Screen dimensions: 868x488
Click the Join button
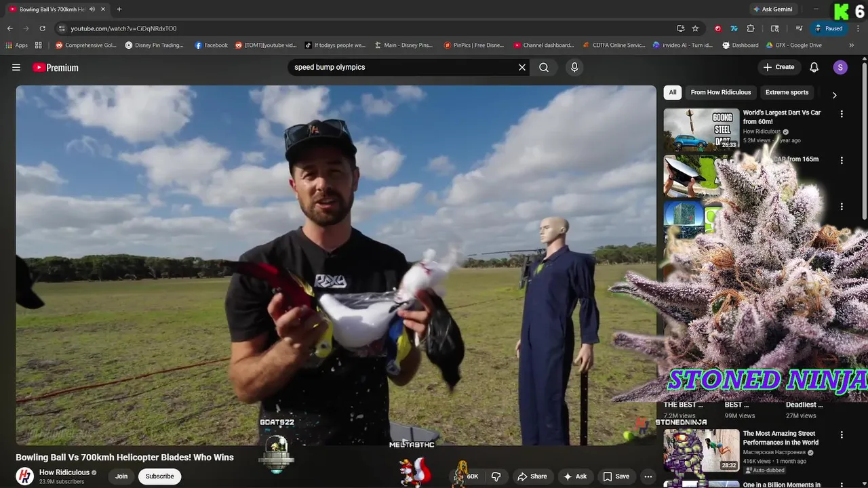pyautogui.click(x=121, y=476)
